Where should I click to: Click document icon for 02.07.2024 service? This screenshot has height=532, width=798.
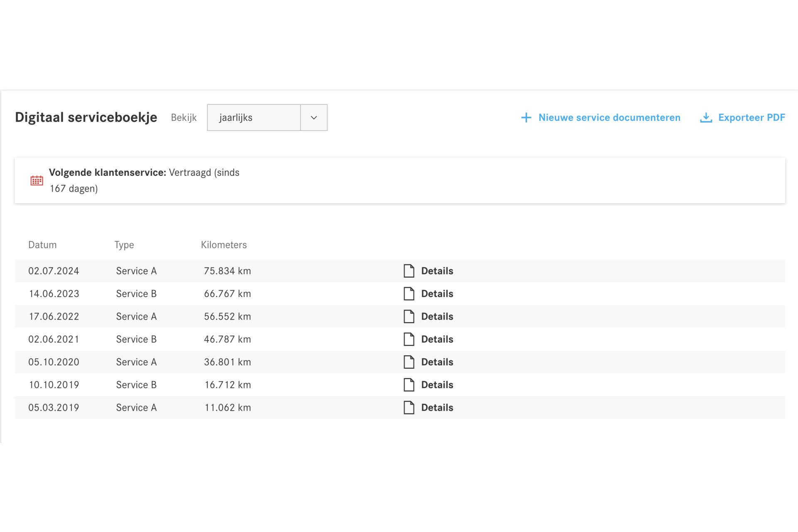point(409,271)
